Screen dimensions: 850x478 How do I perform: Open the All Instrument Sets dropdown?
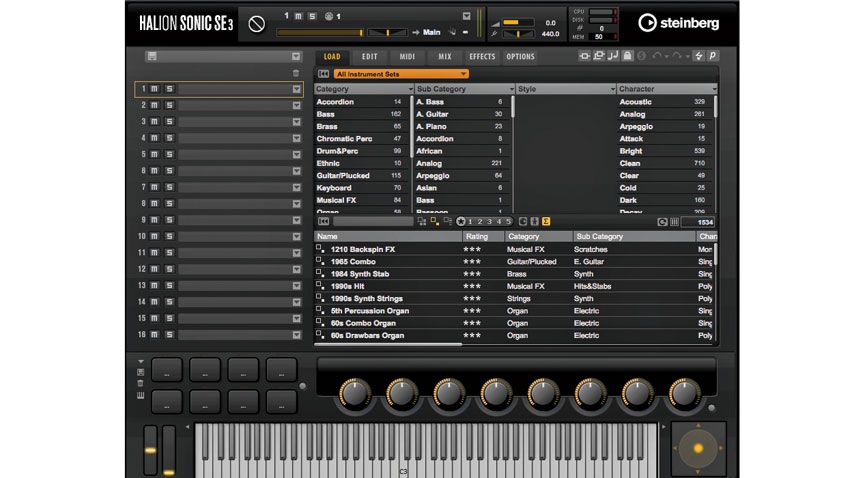point(401,74)
